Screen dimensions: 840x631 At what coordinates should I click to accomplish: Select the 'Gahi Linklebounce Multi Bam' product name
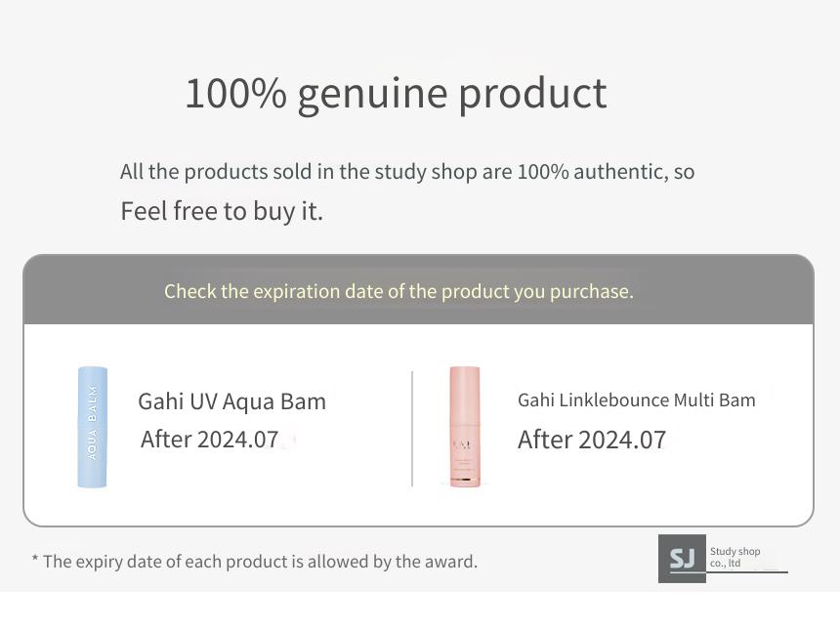(x=637, y=400)
